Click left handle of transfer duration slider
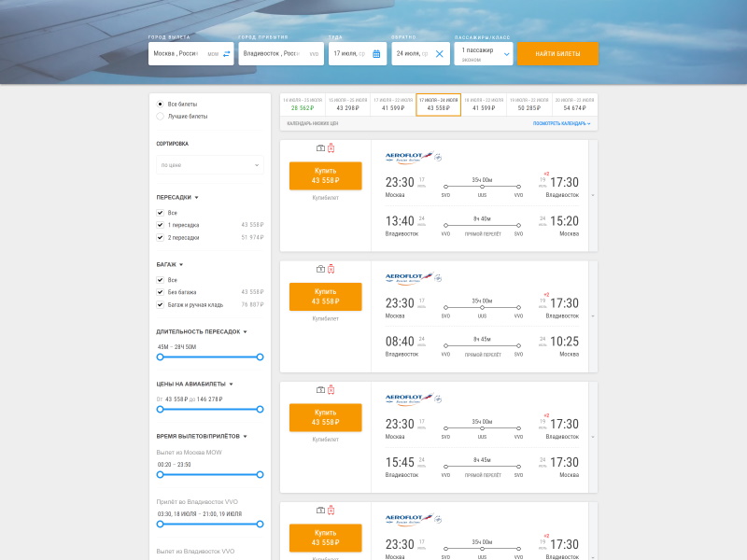Screen dimensions: 747x560 pyautogui.click(x=160, y=357)
